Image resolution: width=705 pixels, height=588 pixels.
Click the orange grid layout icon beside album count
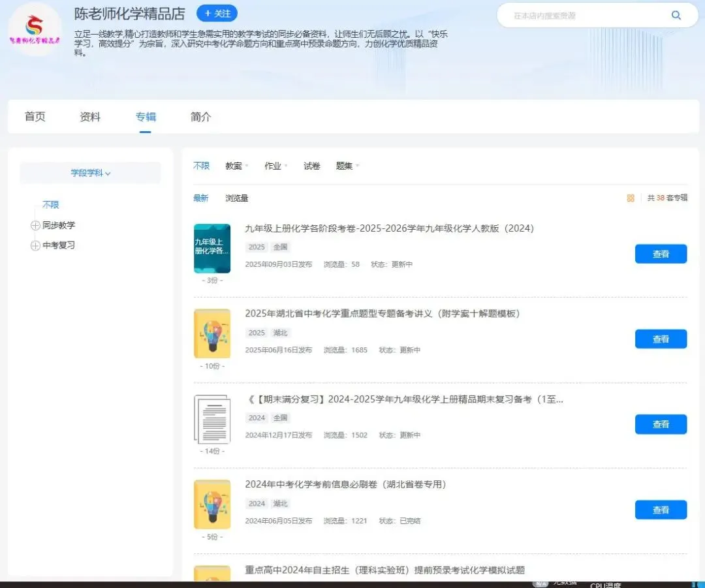tap(630, 198)
